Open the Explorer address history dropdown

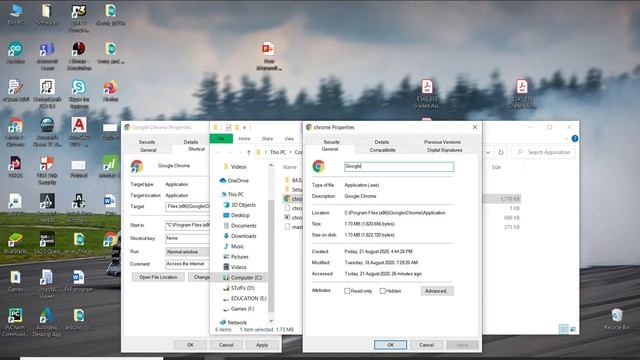488,152
